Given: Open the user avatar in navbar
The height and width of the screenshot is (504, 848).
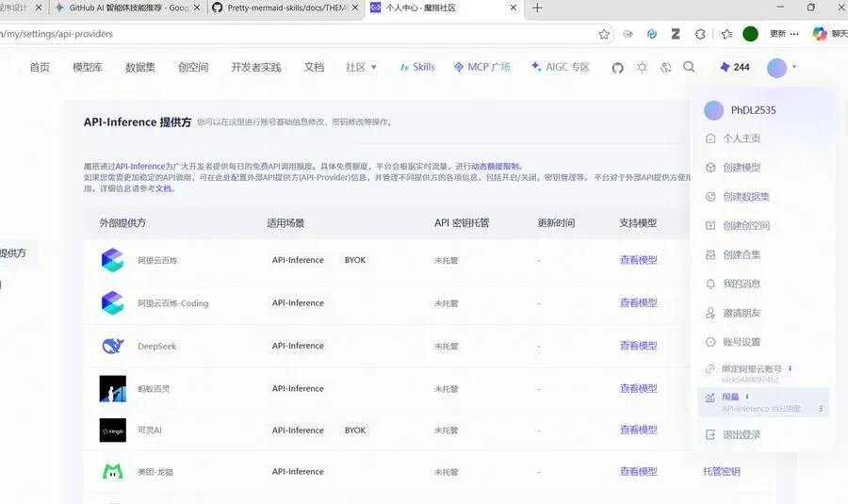Looking at the screenshot, I should coord(776,68).
